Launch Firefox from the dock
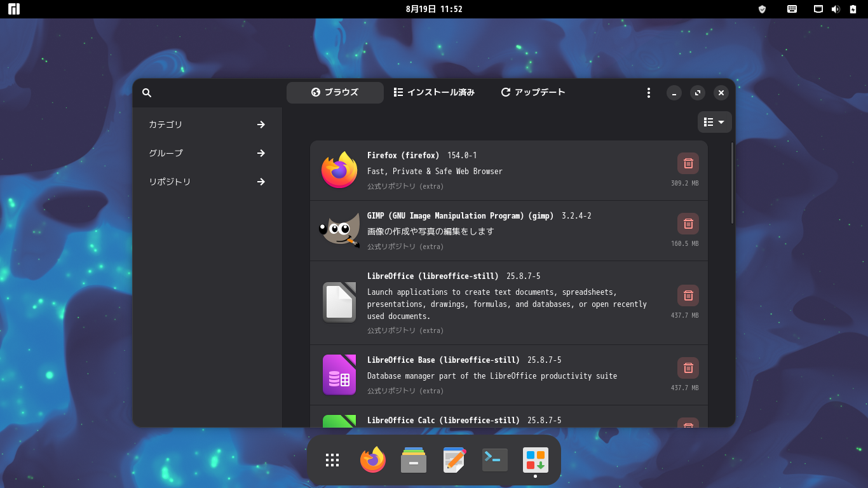The image size is (868, 488). coord(373,460)
